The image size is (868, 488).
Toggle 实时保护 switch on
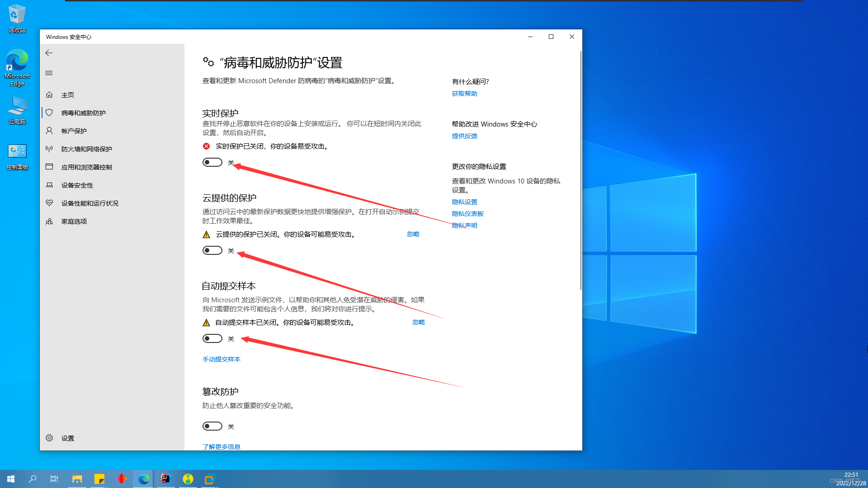tap(212, 162)
